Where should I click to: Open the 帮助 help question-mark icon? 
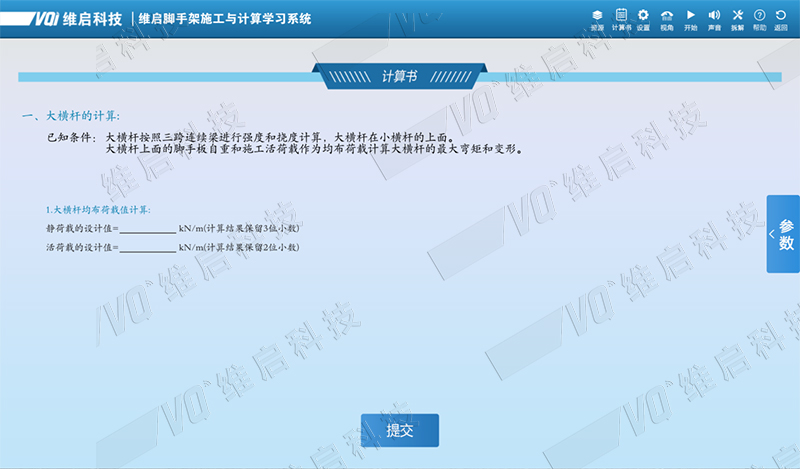pyautogui.click(x=760, y=18)
